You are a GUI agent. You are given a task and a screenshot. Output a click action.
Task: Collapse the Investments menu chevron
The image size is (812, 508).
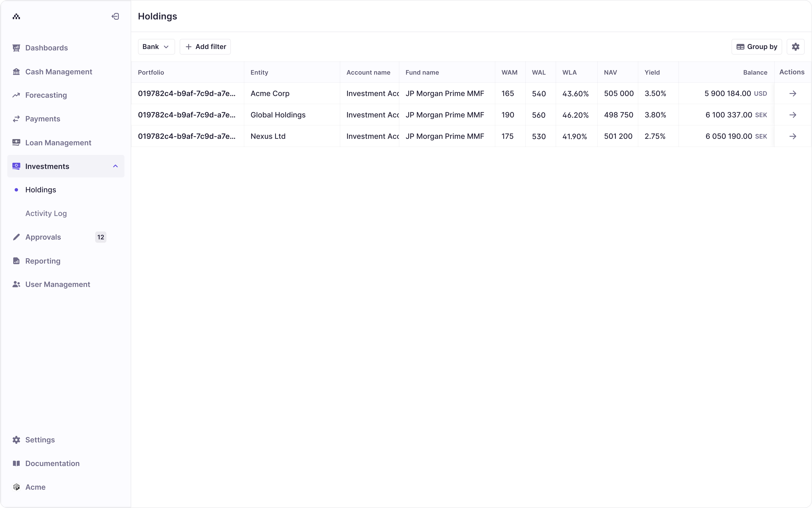pyautogui.click(x=115, y=166)
